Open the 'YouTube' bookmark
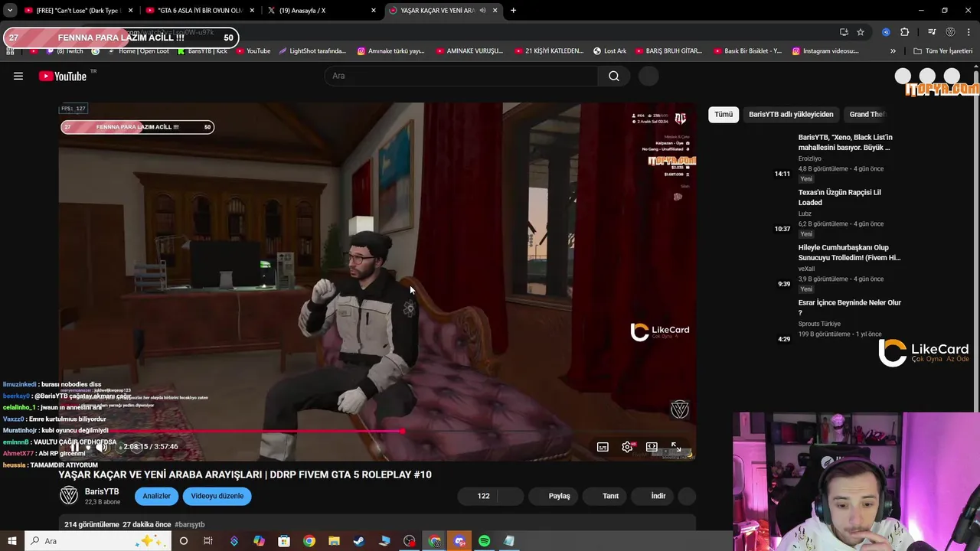This screenshot has height=551, width=980. [x=253, y=51]
